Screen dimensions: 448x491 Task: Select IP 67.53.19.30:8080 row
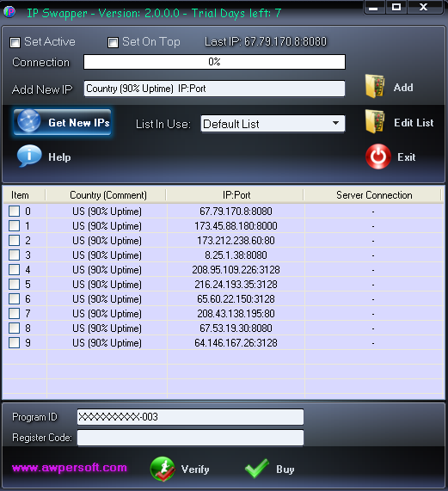(x=236, y=328)
